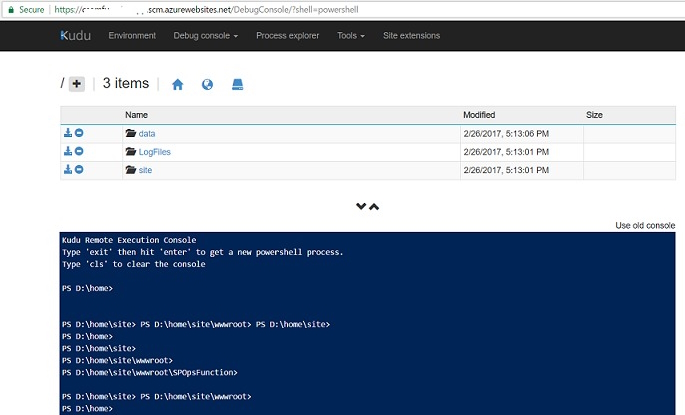Click the Secure padlock indicator

26,10
